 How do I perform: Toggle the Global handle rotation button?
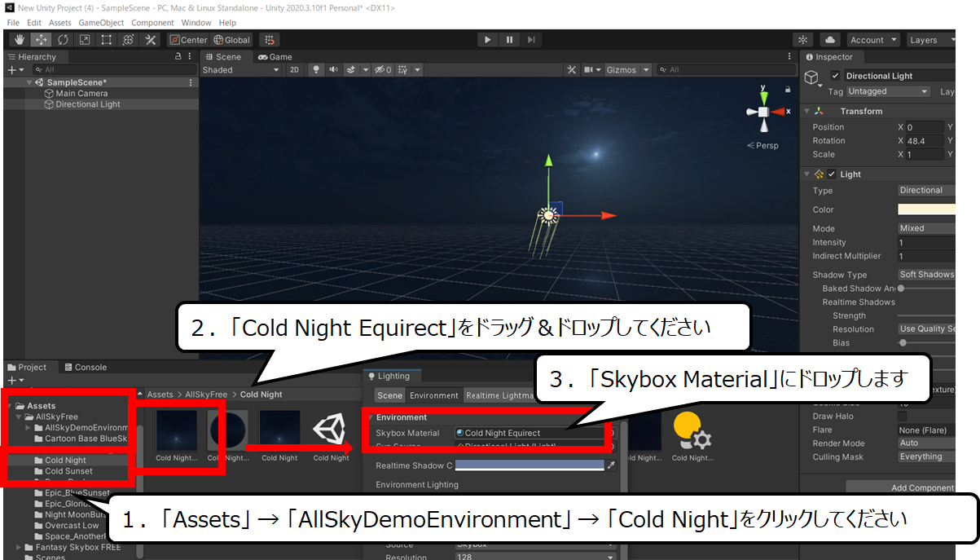(x=231, y=40)
